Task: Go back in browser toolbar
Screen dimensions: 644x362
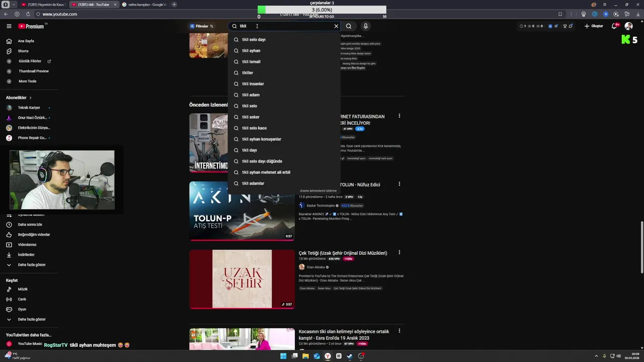Action: pos(6,14)
